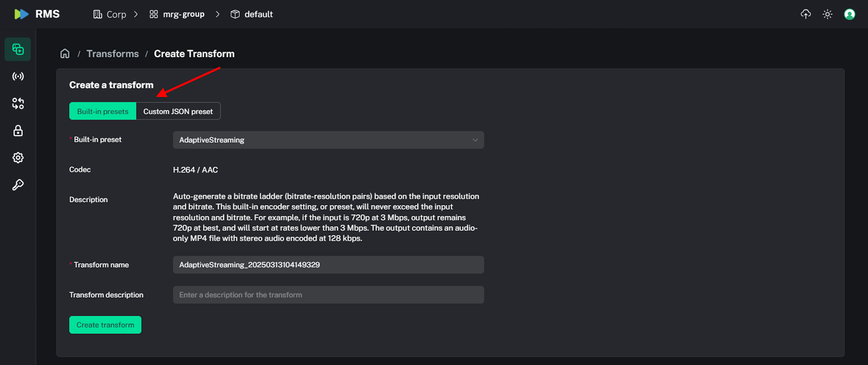Switch to Custom JSON preset tab

click(178, 111)
